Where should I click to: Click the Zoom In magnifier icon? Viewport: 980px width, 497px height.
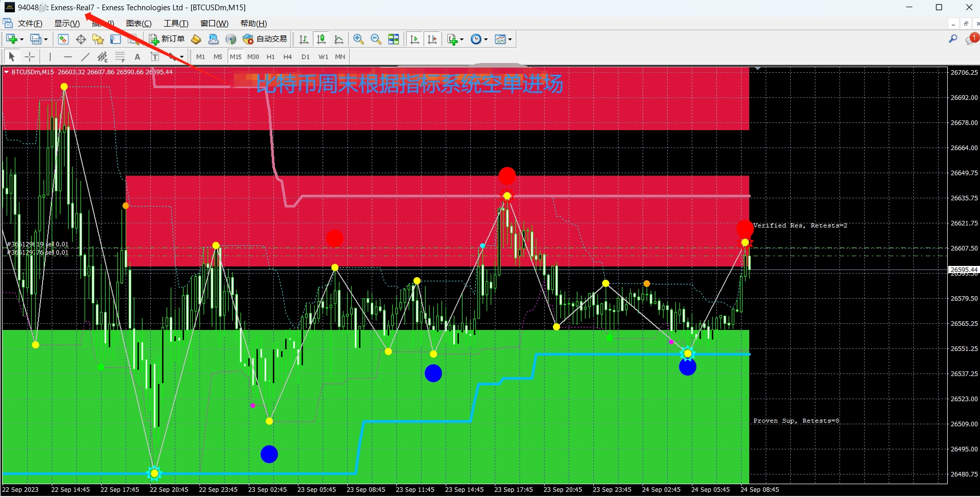pyautogui.click(x=358, y=39)
